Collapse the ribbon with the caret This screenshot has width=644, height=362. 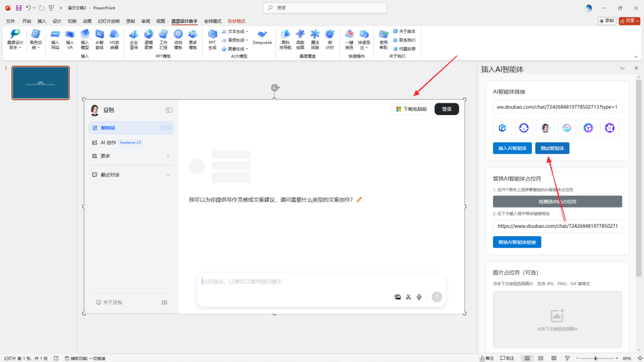[x=636, y=57]
